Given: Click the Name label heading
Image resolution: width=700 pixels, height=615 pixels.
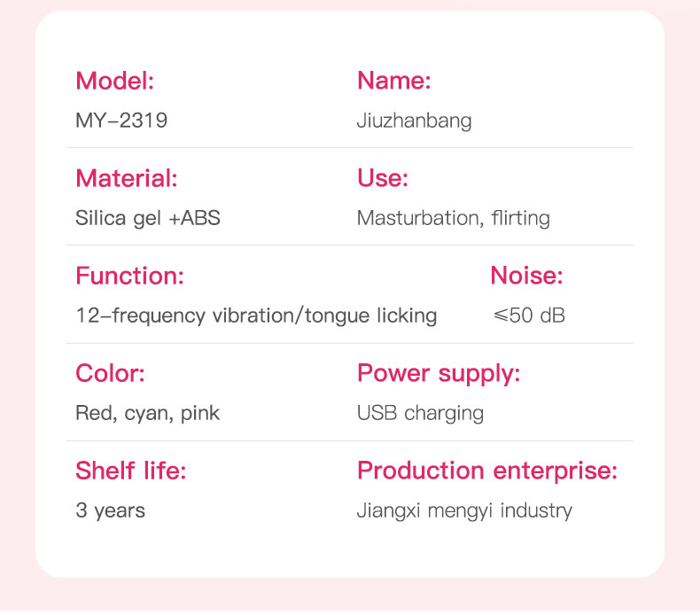Looking at the screenshot, I should tap(393, 82).
